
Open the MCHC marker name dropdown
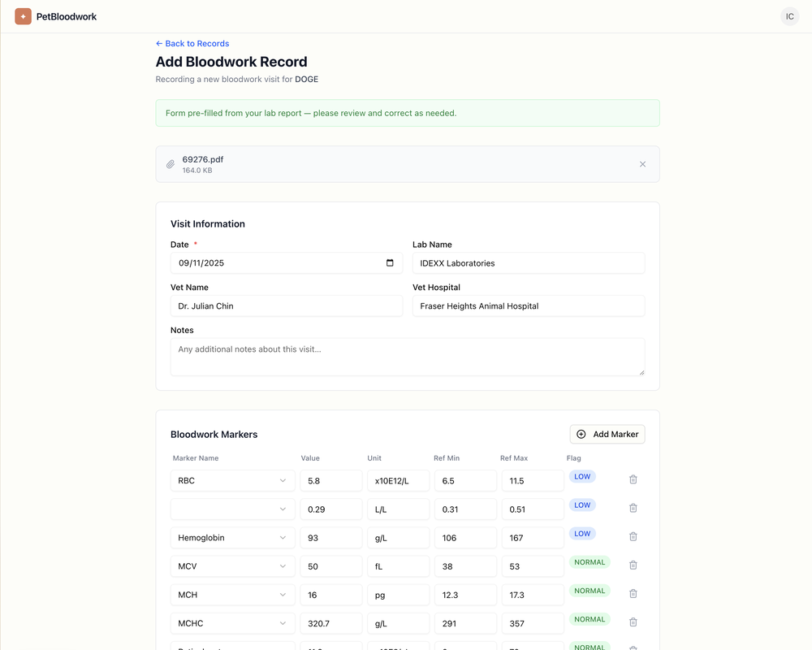click(232, 623)
